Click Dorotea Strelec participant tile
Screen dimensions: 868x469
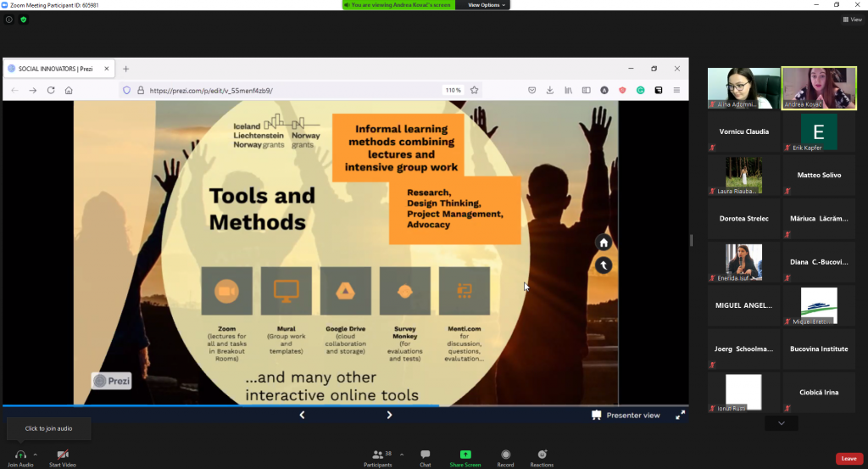743,219
